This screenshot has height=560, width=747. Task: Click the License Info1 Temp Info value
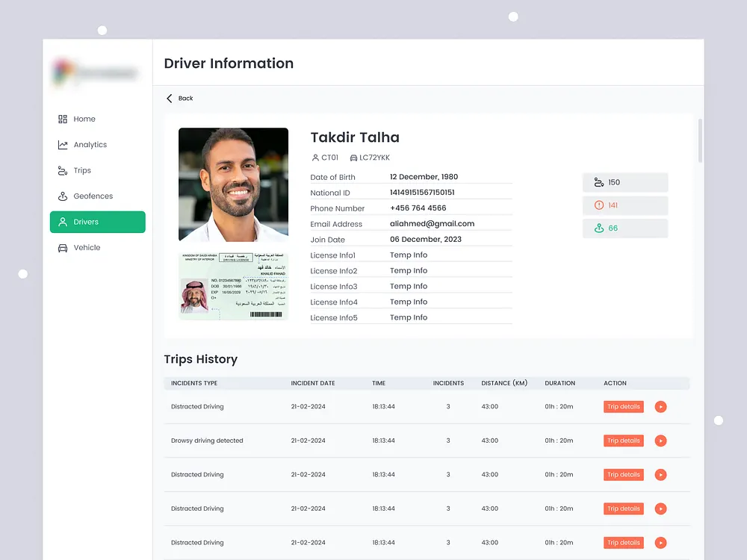[x=409, y=255]
